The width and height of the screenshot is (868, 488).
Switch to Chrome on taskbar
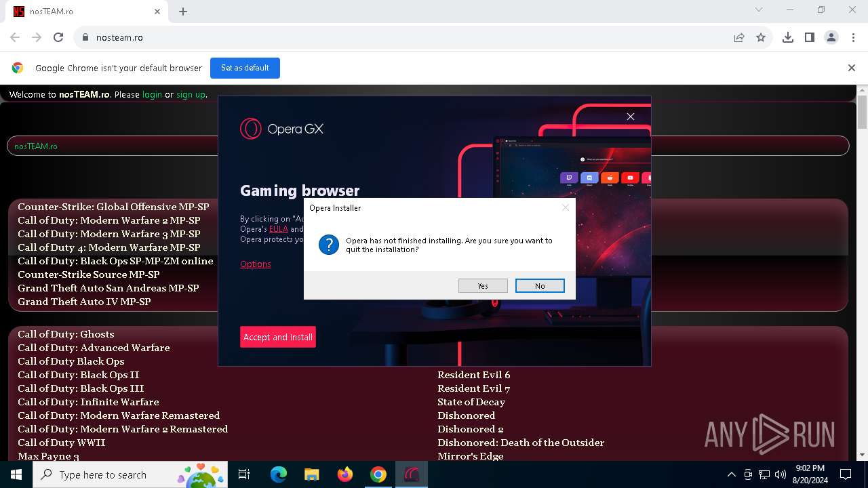(x=378, y=474)
